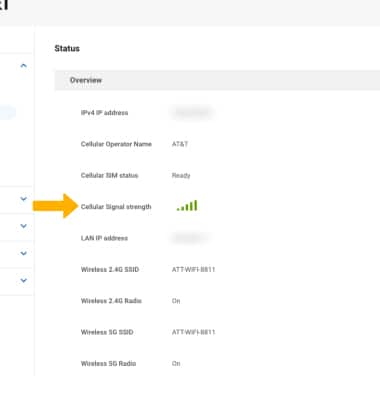
Task: Click the Wireless 2.4G Radio label
Action: point(111,301)
